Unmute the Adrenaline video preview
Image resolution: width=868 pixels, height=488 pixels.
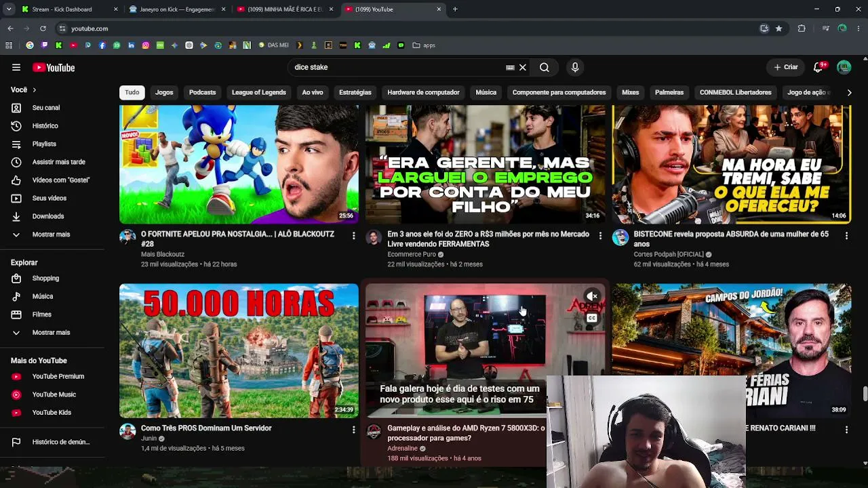pos(592,296)
